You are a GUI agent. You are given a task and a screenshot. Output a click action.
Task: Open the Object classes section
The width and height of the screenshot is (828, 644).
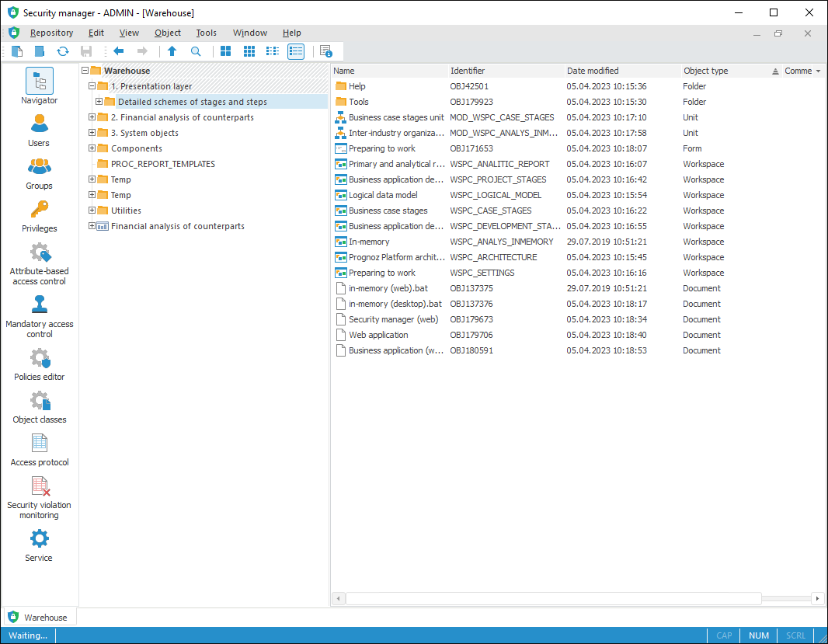coord(39,407)
